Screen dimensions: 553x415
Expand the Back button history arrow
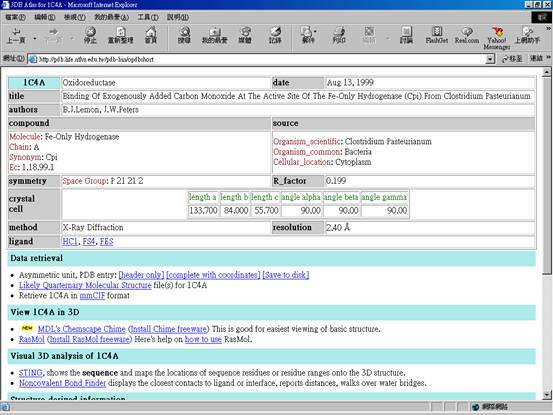tap(35, 38)
